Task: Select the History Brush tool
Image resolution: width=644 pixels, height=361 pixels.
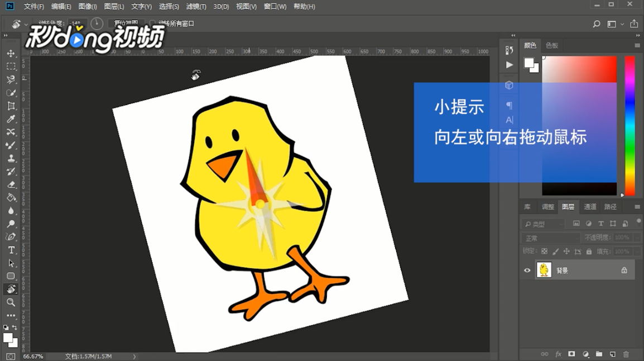Action: click(x=11, y=172)
